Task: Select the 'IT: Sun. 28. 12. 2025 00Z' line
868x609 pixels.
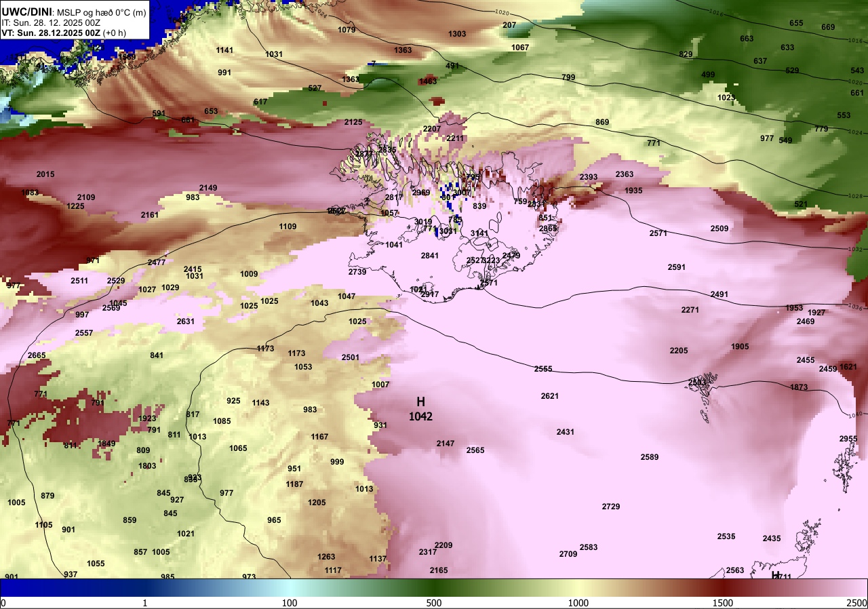Action: (x=52, y=22)
